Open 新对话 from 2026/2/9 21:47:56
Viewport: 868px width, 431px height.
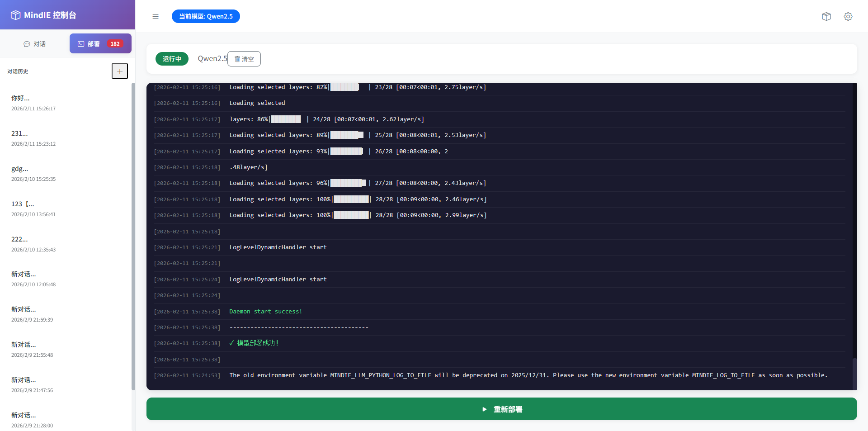tap(66, 384)
